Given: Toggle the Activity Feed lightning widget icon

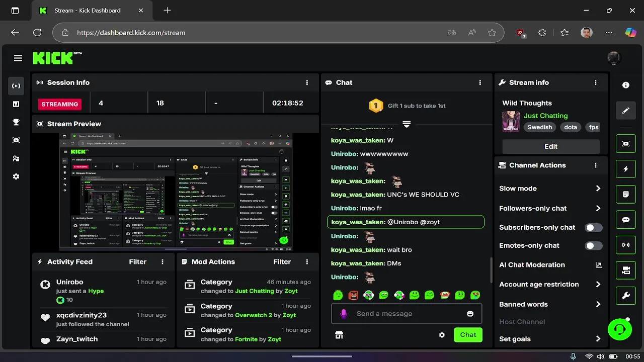Looking at the screenshot, I should (626, 169).
